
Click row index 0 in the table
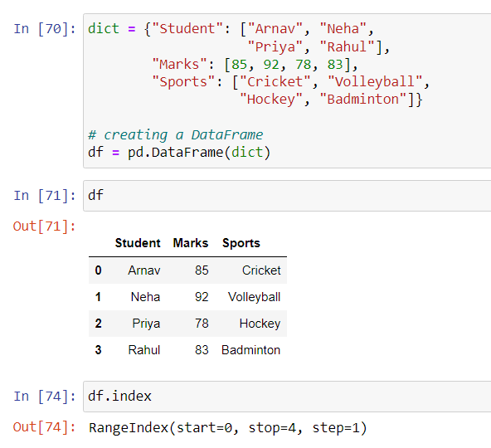click(99, 270)
